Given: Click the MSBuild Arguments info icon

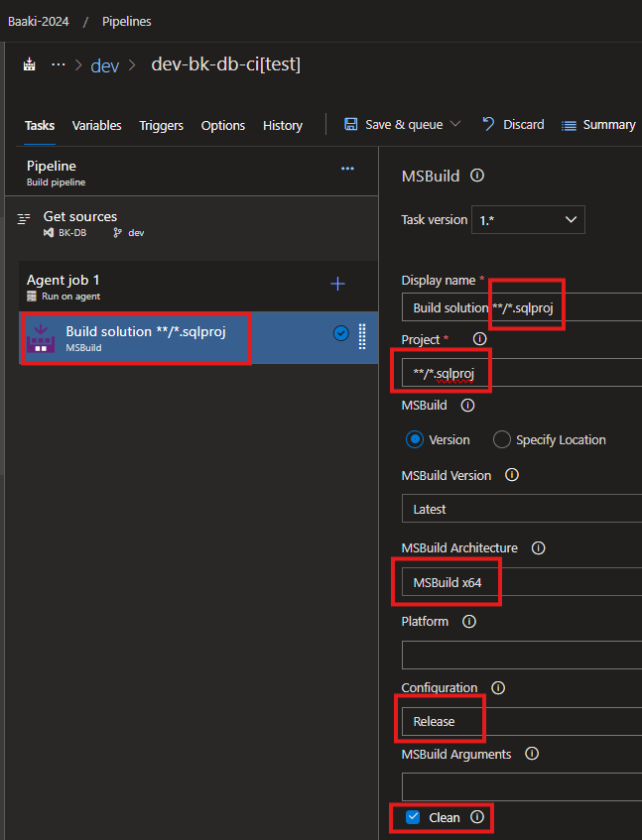Looking at the screenshot, I should click(x=532, y=754).
